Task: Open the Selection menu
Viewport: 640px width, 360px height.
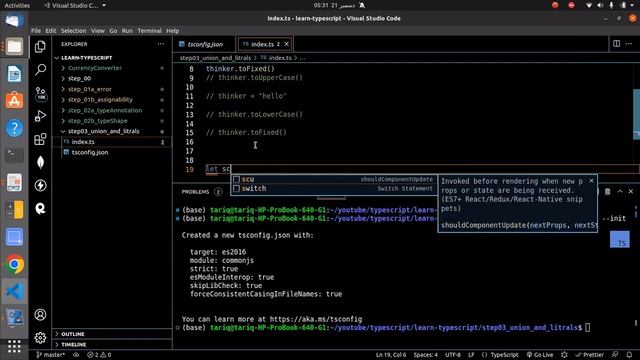Action: tap(73, 31)
